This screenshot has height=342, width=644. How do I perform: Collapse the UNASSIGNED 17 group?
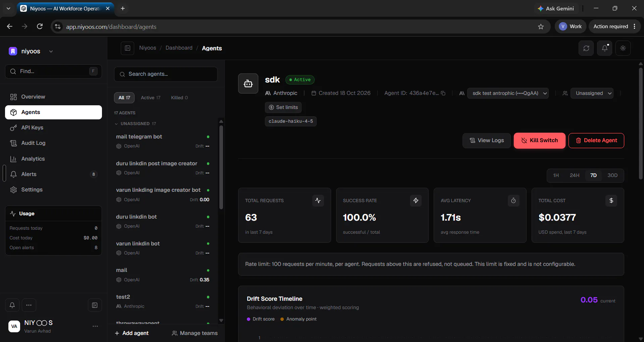[135, 124]
